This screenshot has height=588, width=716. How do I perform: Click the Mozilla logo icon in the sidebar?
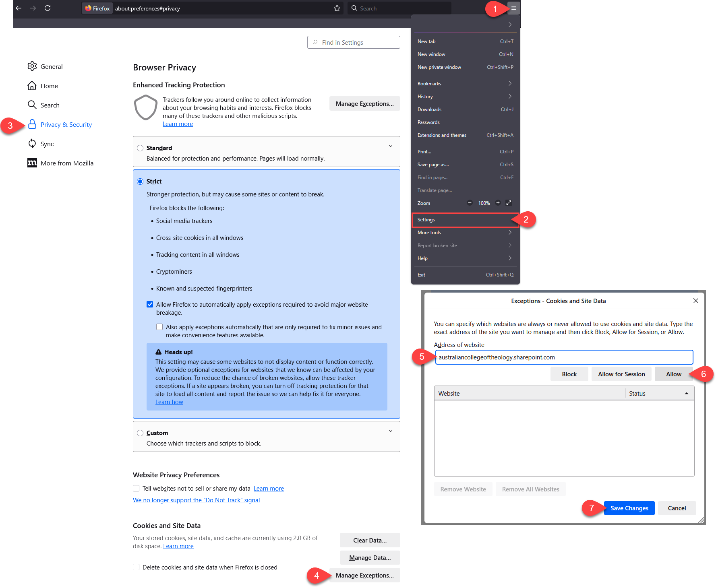pos(32,163)
